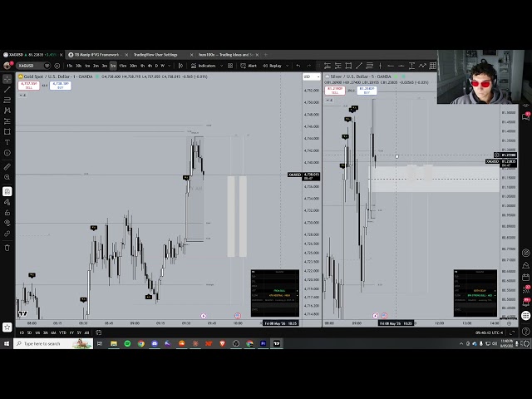Screen dimensions: 532x399
Task: Start bar Replay mode
Action: (x=273, y=66)
